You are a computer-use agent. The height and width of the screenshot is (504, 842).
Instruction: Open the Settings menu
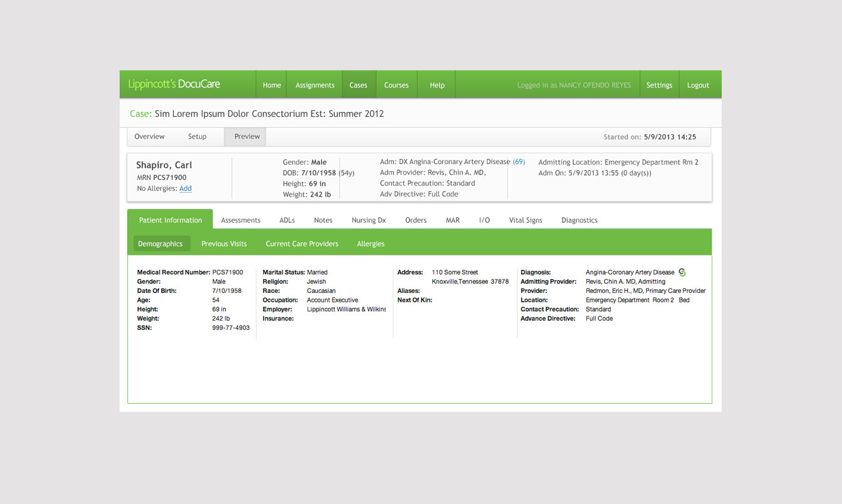tap(659, 85)
